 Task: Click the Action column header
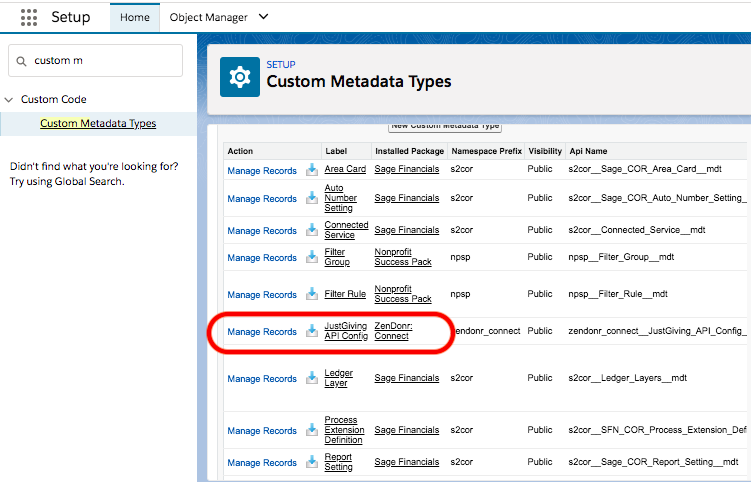click(x=240, y=151)
